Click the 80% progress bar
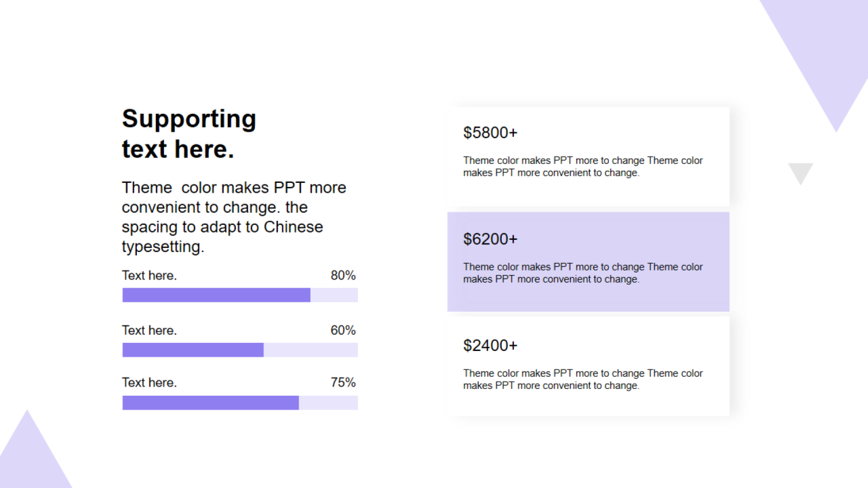Image resolution: width=868 pixels, height=488 pixels. coord(240,295)
